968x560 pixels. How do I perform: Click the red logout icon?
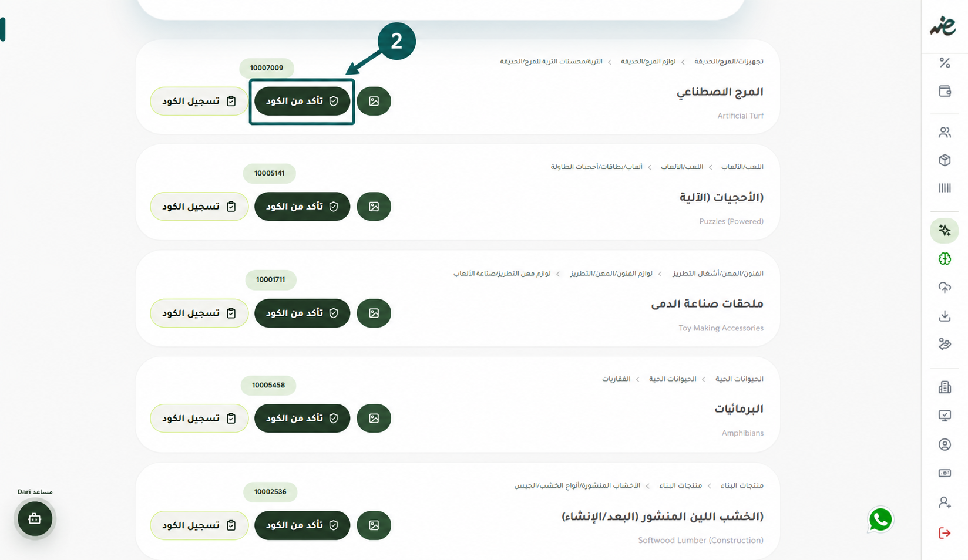pos(945,533)
